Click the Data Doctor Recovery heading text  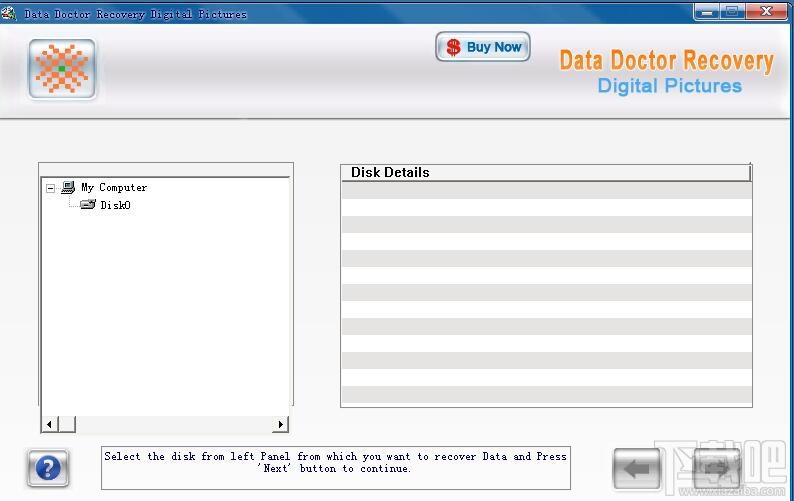(x=666, y=61)
